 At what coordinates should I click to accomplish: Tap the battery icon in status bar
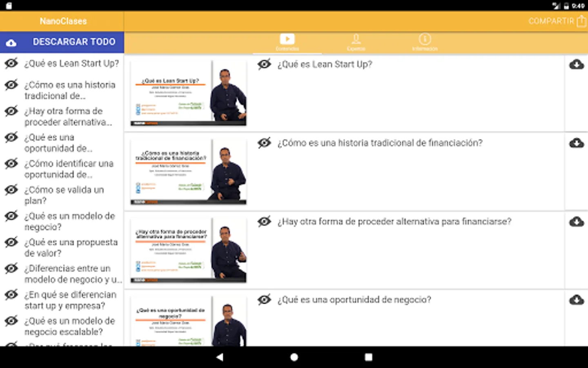coord(566,6)
